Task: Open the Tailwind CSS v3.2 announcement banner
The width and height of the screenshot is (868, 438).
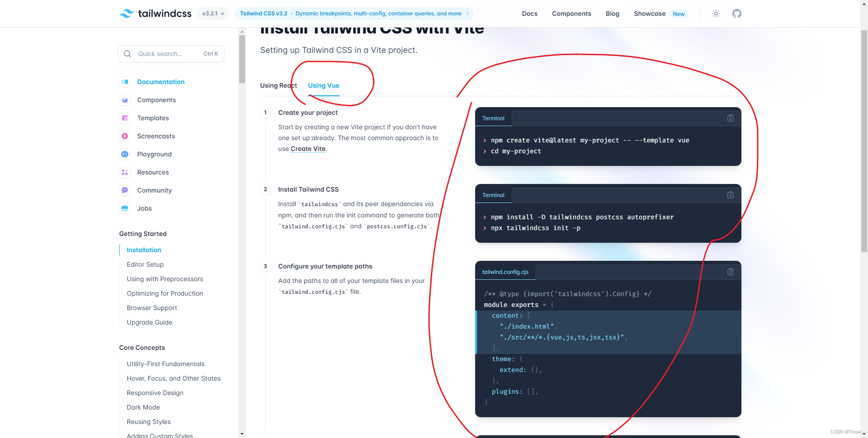Action: click(354, 14)
